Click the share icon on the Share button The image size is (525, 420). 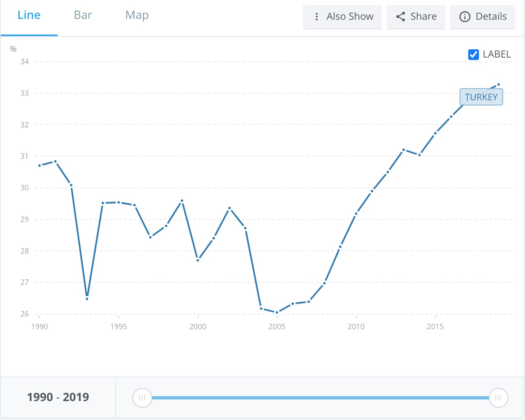(400, 16)
